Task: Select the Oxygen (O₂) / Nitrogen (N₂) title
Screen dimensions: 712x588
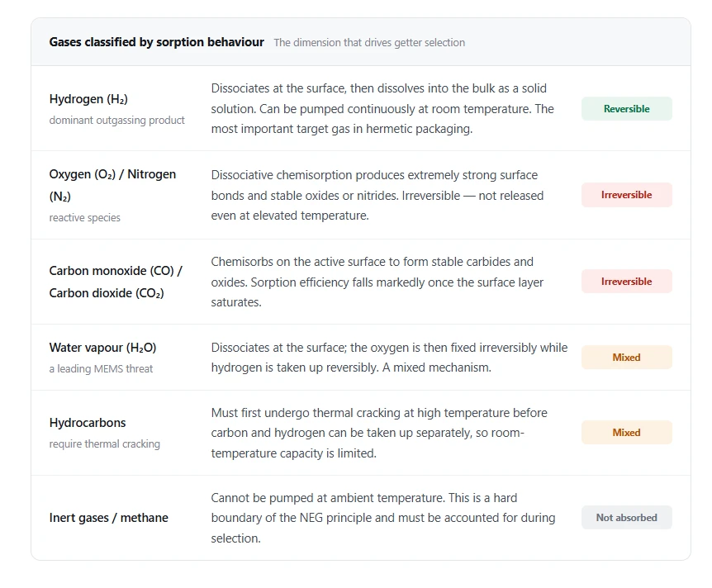Action: 112,185
